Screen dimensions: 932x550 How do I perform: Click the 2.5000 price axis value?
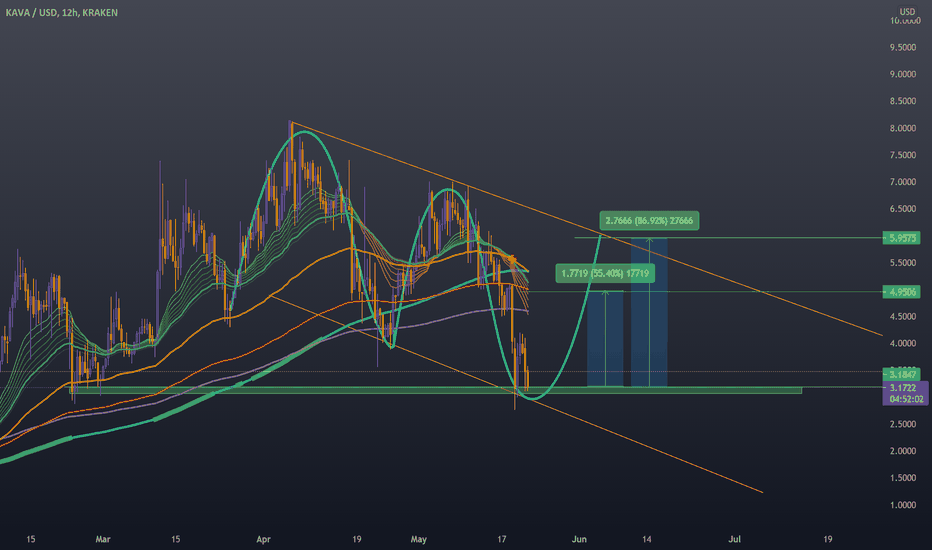pyautogui.click(x=902, y=424)
